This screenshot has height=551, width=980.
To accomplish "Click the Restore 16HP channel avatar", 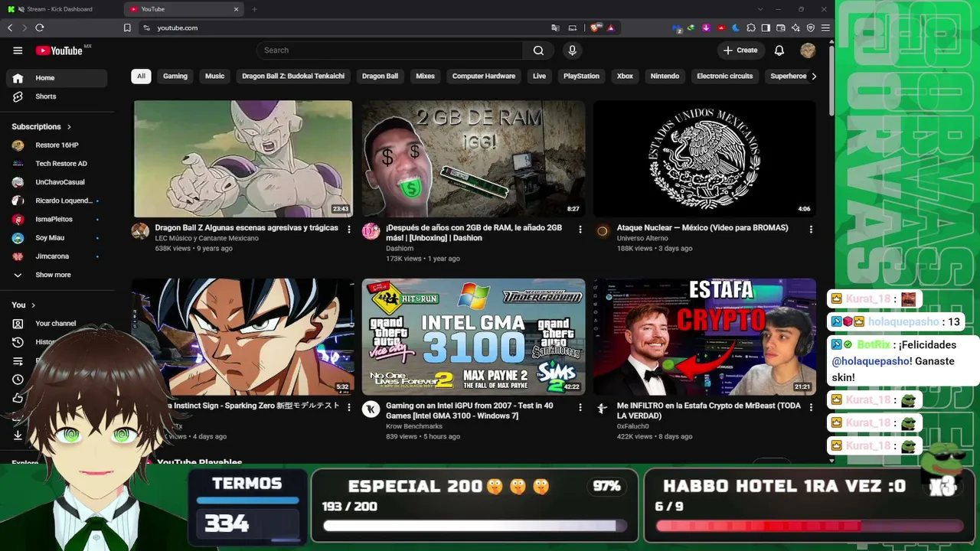I will click(18, 145).
